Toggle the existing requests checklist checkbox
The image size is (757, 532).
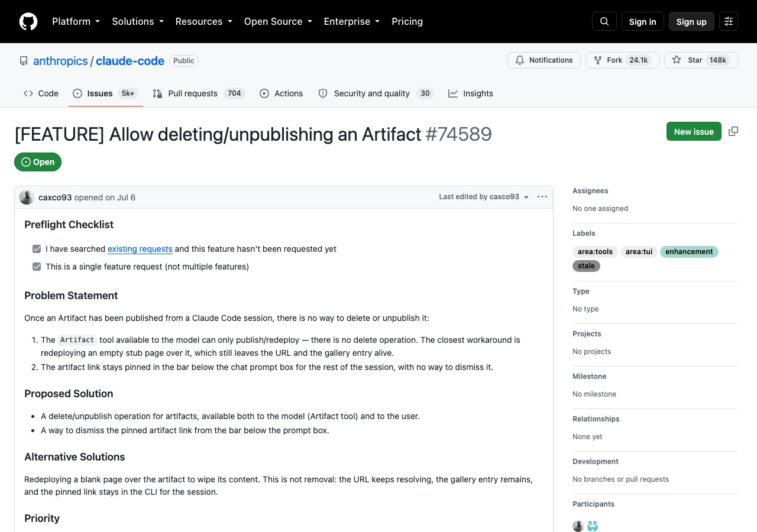(x=37, y=249)
